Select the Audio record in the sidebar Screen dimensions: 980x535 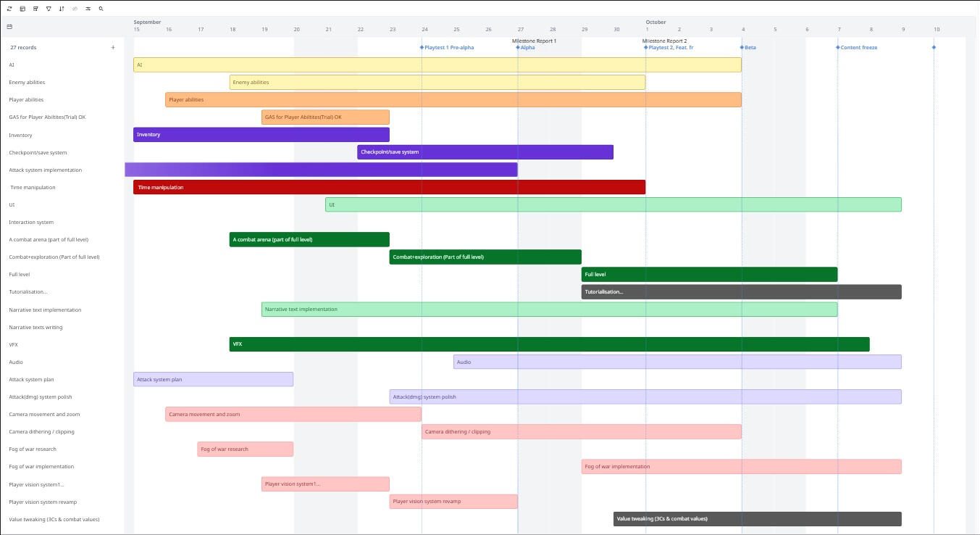[16, 362]
